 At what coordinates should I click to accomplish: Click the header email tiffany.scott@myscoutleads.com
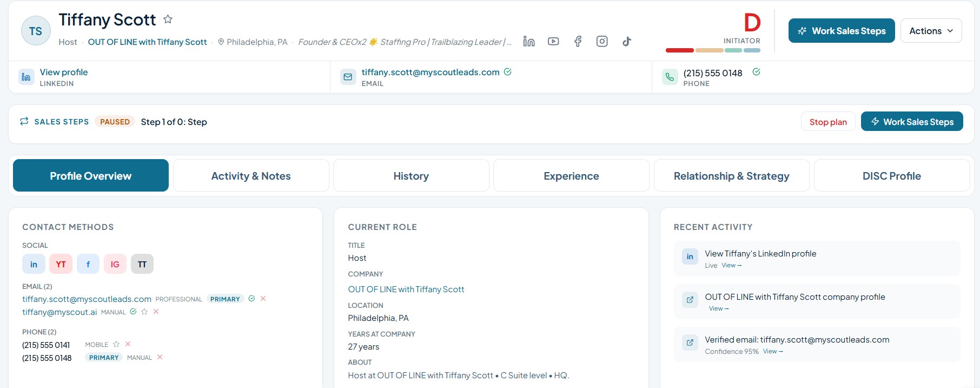point(431,72)
